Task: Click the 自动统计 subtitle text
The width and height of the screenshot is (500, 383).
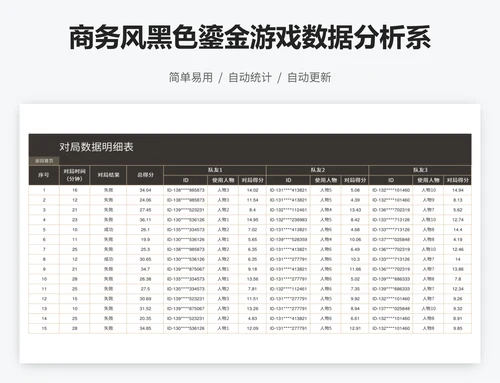Action: pyautogui.click(x=250, y=77)
